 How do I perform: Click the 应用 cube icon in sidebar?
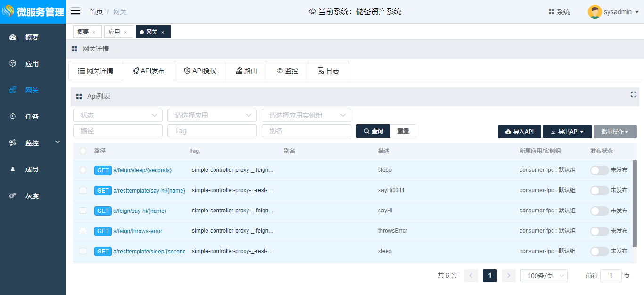tap(13, 64)
